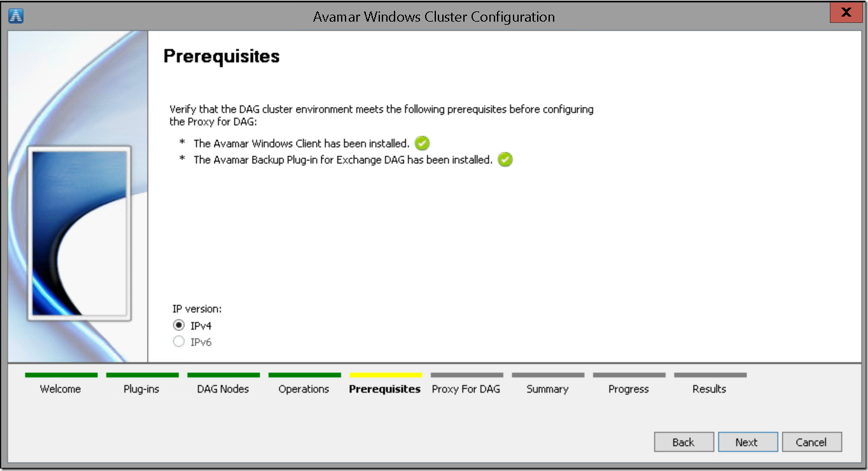Click green checkmark beside Exchange DAG plug-in installed
This screenshot has width=868, height=471.
[505, 160]
